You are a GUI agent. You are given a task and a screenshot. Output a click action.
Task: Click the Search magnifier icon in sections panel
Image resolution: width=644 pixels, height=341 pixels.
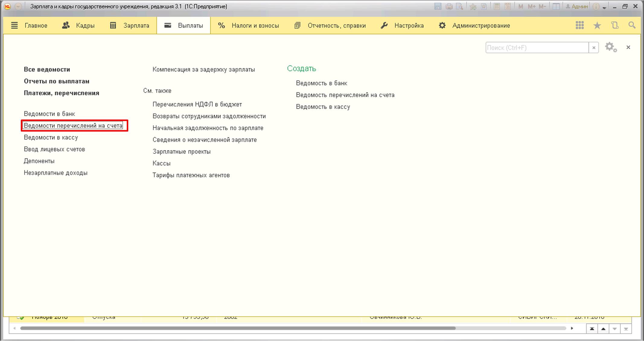pyautogui.click(x=632, y=25)
